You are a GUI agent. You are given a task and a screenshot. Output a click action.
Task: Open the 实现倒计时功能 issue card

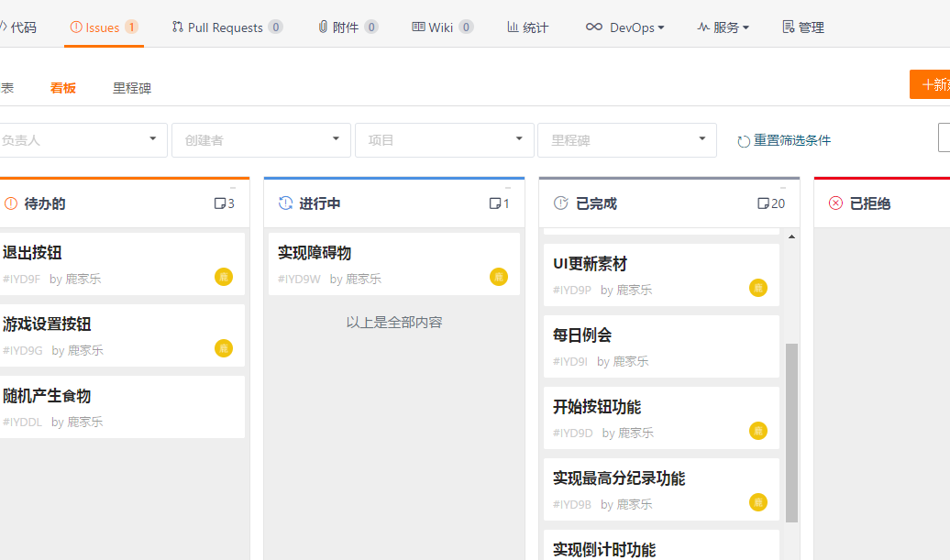click(x=662, y=544)
